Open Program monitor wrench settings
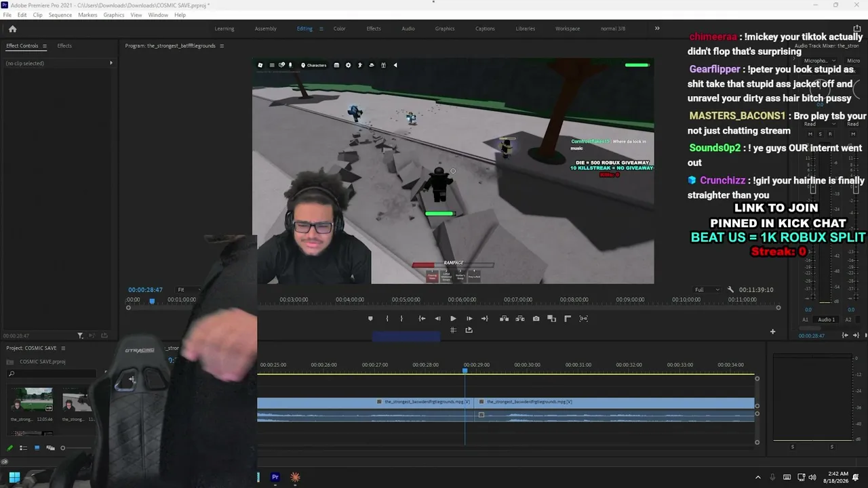 coord(730,289)
